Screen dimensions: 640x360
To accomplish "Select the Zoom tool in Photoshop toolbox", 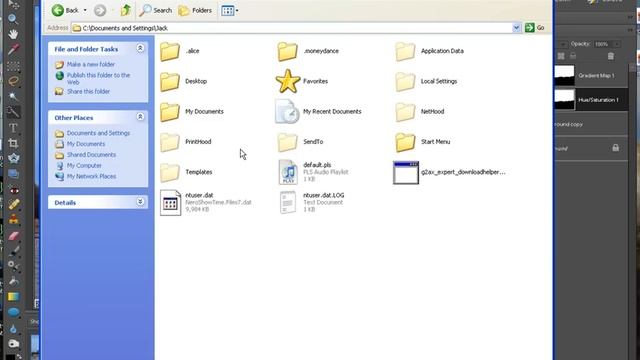I will coord(13,18).
